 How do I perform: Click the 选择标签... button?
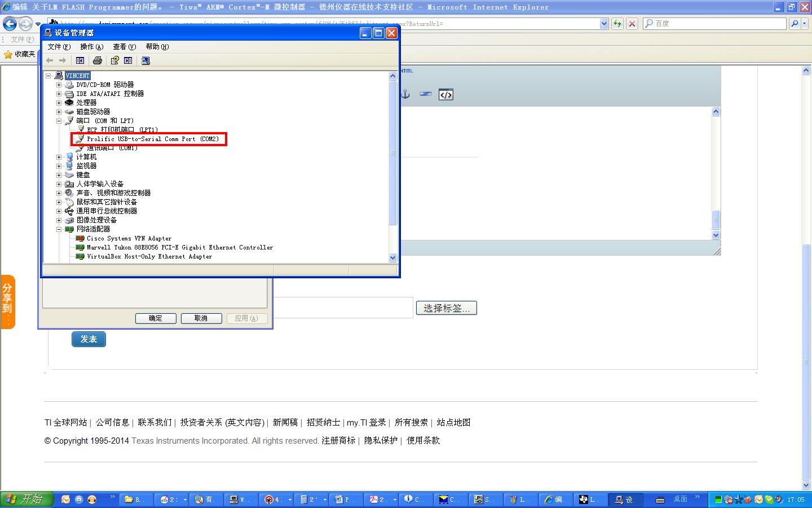(x=447, y=308)
